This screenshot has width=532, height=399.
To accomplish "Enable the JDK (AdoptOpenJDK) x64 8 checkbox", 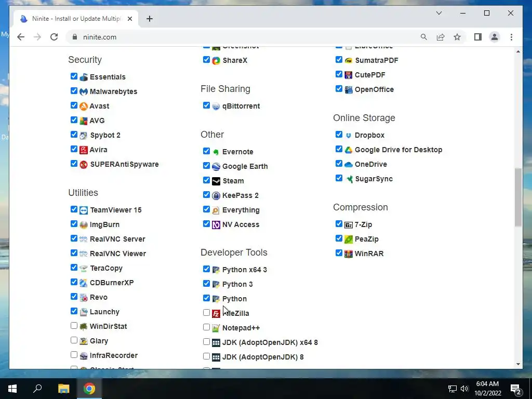I will (x=206, y=342).
